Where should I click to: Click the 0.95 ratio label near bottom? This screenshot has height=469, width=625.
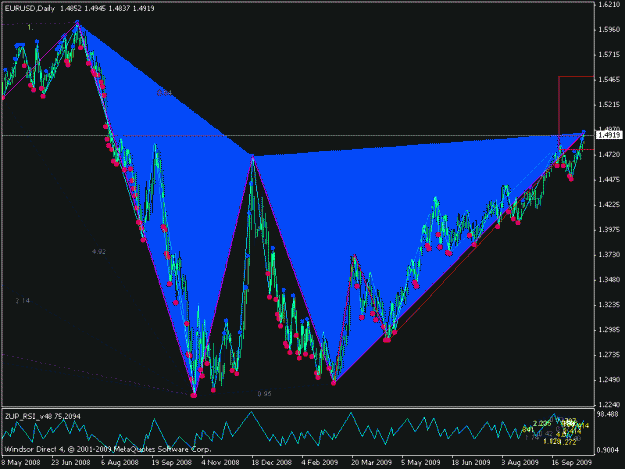(264, 394)
